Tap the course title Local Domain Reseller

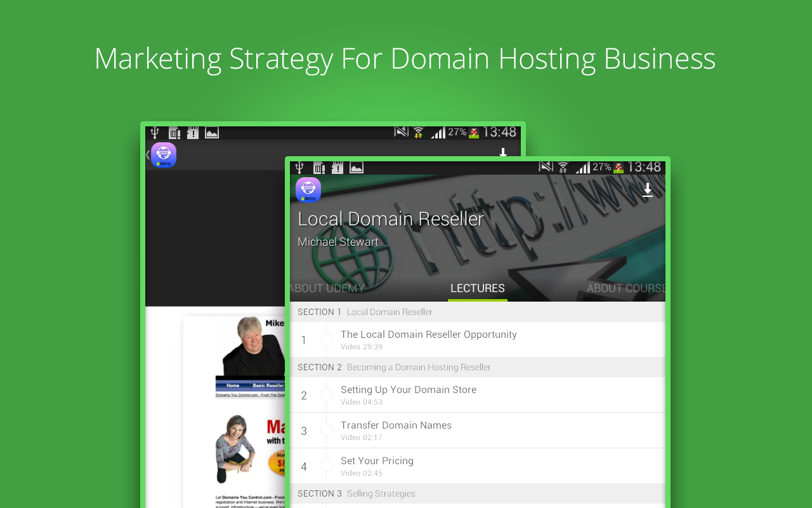(x=391, y=218)
